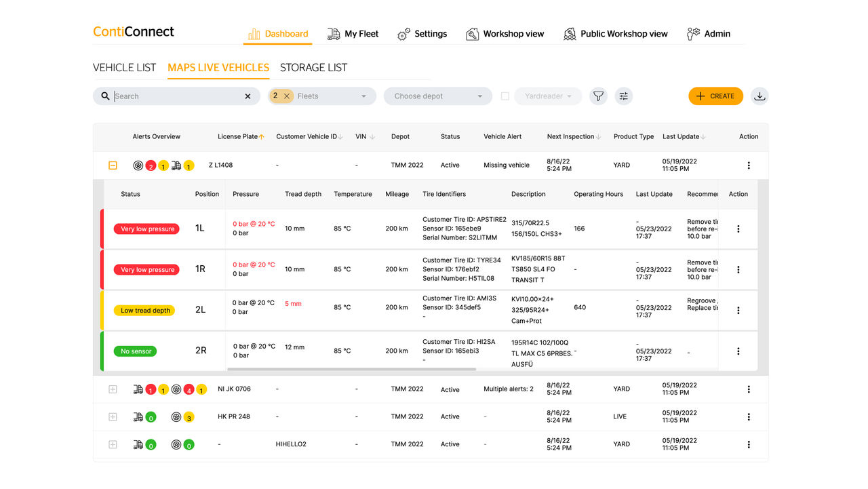Expand the HK PR 248 vehicle row
The height and width of the screenshot is (489, 868).
tap(113, 416)
